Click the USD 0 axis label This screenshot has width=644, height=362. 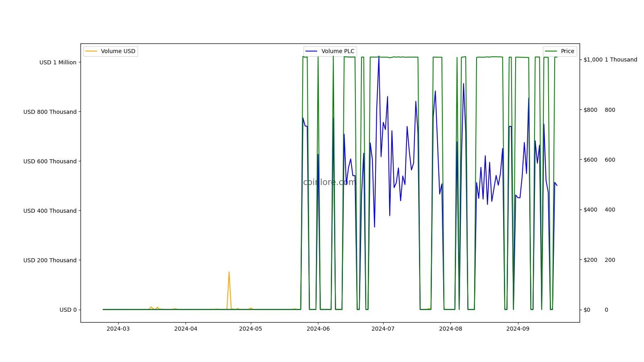point(68,310)
